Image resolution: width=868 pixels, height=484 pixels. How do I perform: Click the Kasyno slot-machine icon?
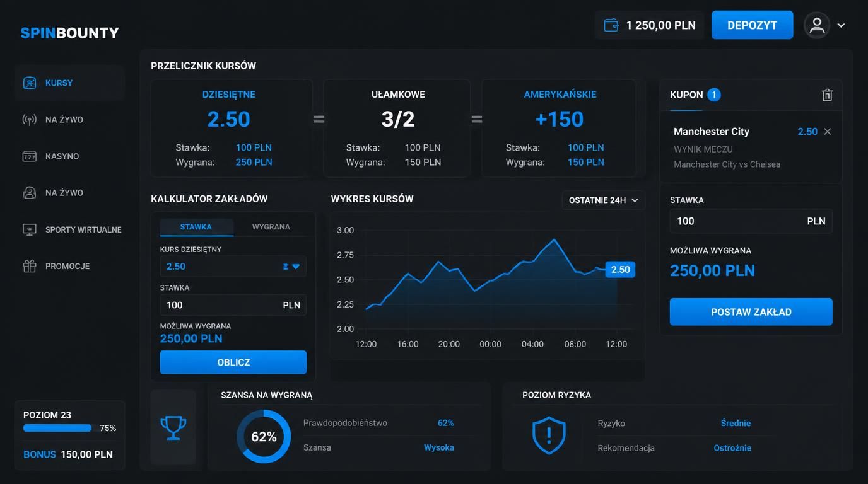point(30,156)
